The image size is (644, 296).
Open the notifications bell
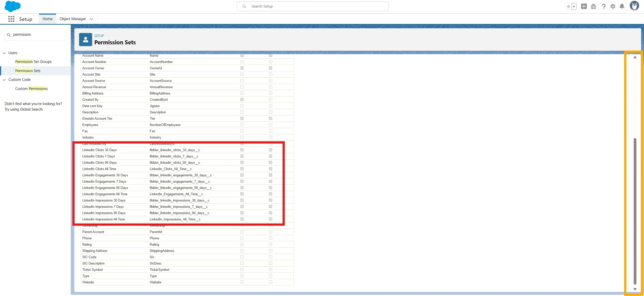click(x=622, y=7)
